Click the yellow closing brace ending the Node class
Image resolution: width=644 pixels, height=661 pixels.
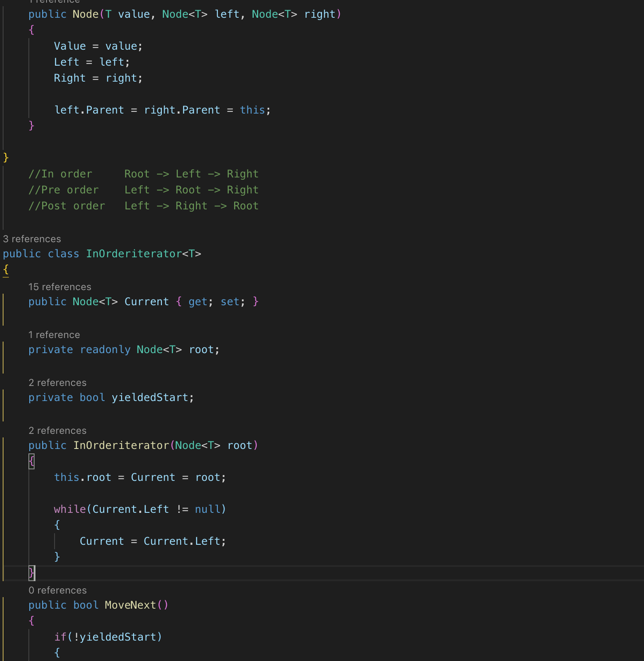point(6,158)
